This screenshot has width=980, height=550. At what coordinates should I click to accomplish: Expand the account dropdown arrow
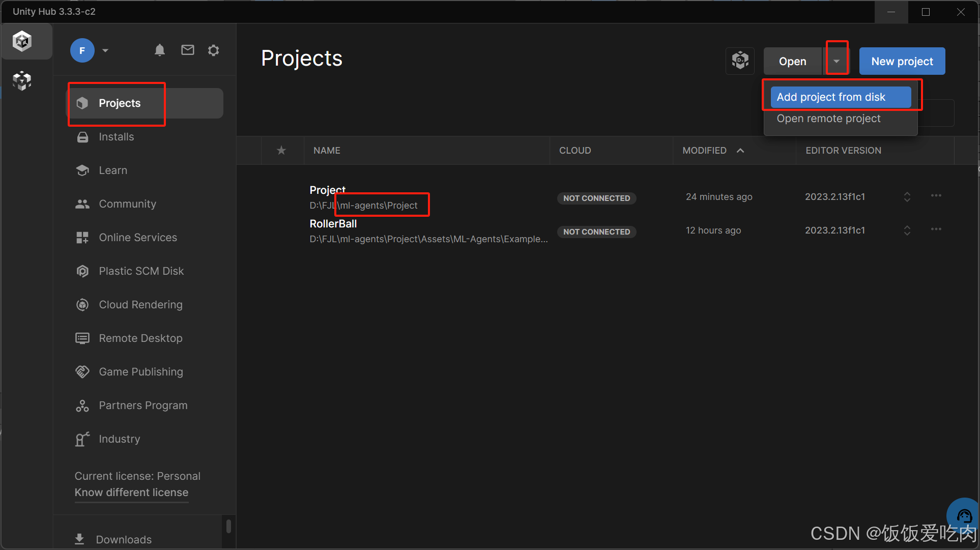coord(105,50)
